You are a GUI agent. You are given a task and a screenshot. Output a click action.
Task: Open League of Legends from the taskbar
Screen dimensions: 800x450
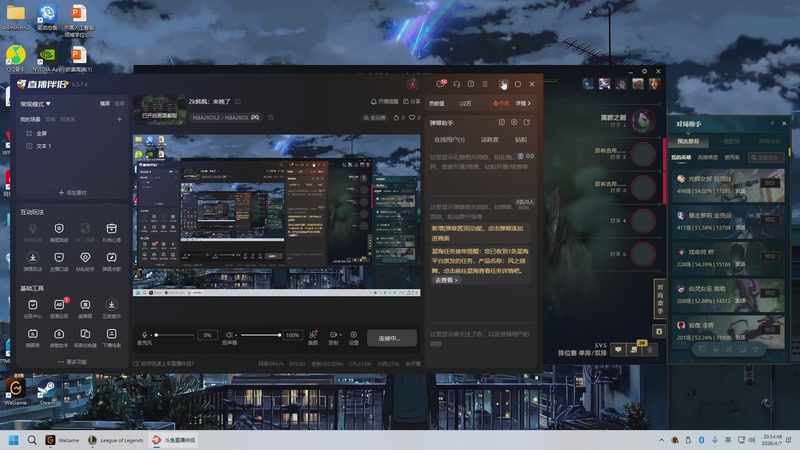point(116,440)
